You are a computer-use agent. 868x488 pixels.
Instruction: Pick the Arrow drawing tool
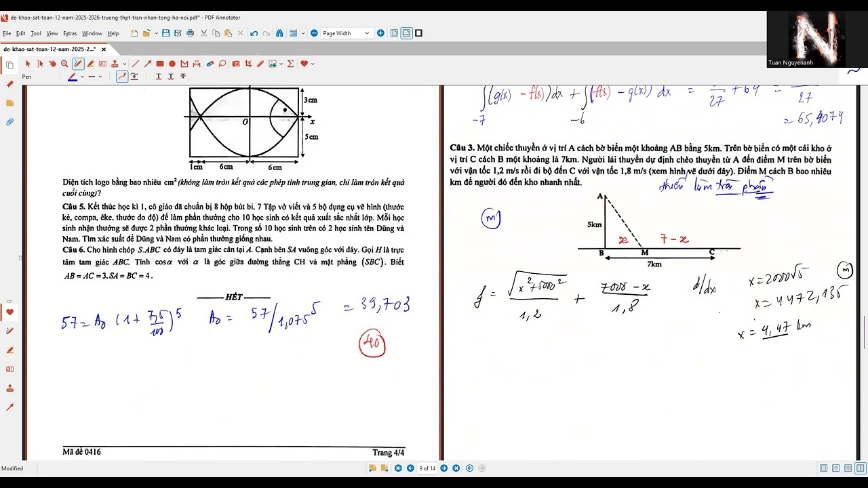tap(149, 64)
